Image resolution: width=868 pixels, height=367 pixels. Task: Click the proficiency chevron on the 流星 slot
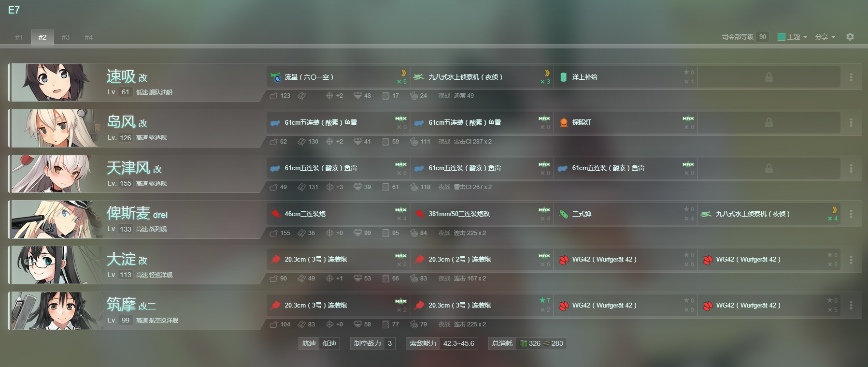403,73
